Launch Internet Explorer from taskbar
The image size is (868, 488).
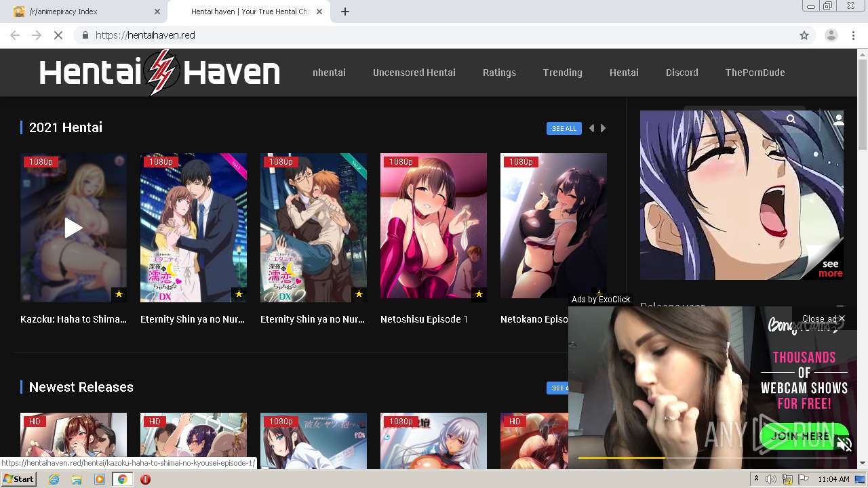54,479
